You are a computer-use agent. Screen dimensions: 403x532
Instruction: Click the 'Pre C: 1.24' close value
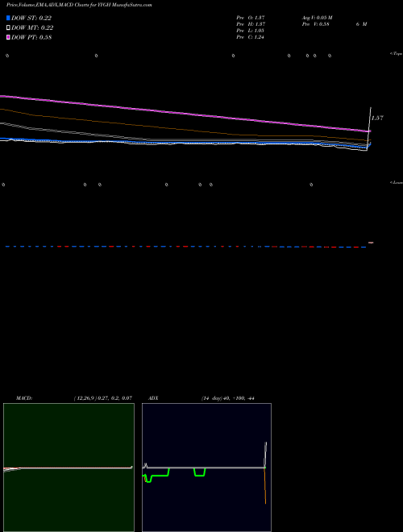(251, 37)
